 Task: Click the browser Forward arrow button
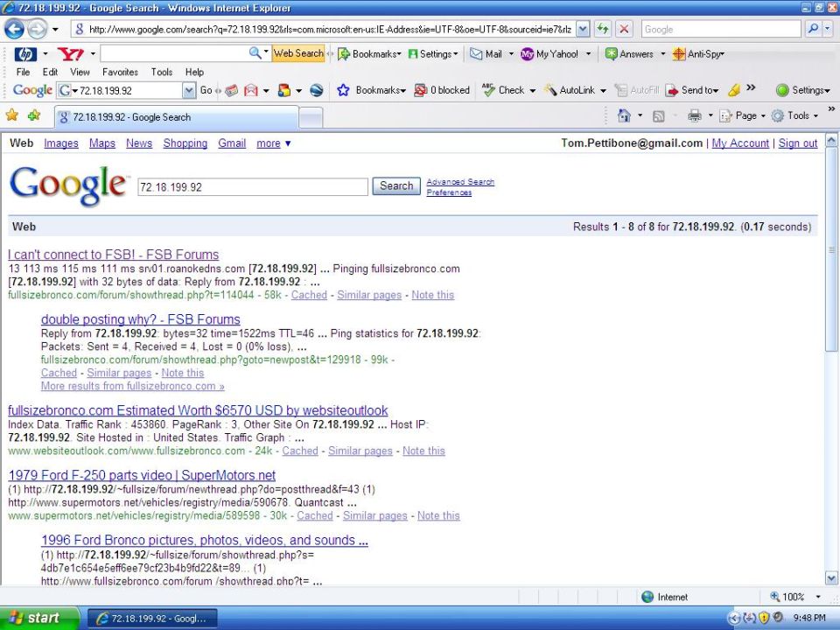pos(37,29)
